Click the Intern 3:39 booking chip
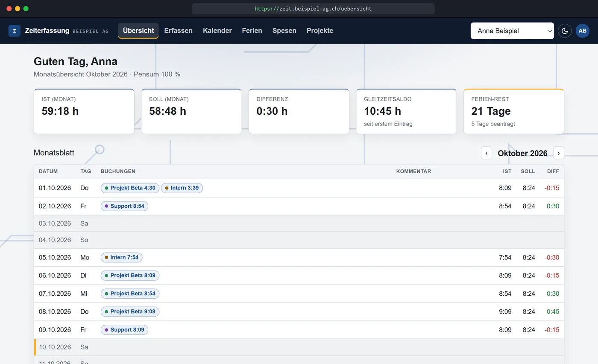The image size is (598, 364). pos(182,188)
